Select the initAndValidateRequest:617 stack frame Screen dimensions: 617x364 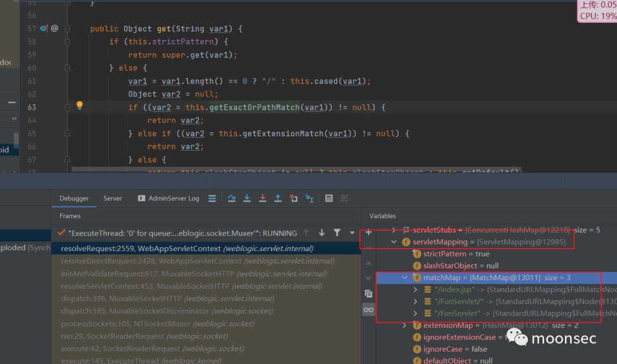[206, 274]
